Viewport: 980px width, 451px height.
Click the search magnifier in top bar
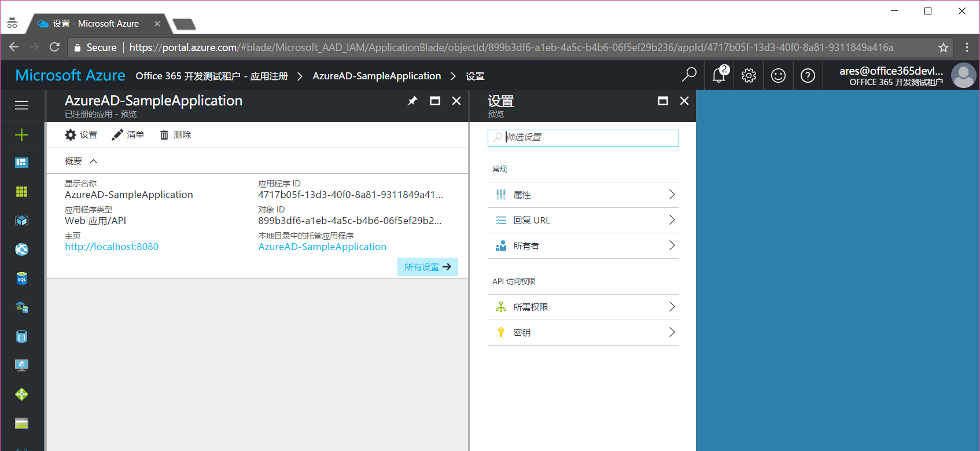689,75
